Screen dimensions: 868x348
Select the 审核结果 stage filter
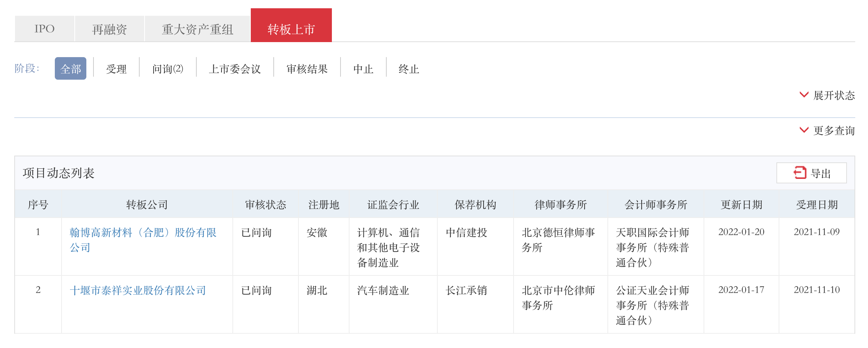[x=307, y=69]
